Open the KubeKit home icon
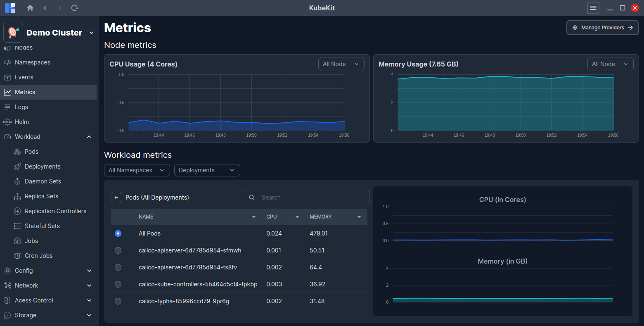The height and width of the screenshot is (326, 644). 30,7
